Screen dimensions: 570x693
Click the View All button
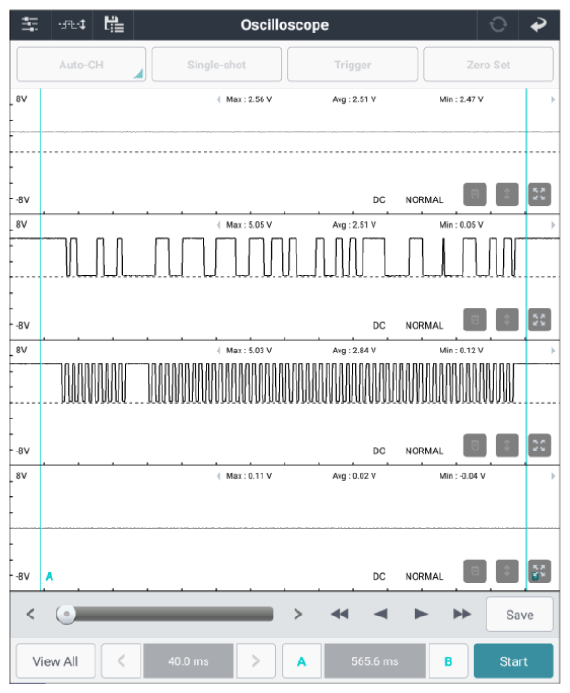55,661
